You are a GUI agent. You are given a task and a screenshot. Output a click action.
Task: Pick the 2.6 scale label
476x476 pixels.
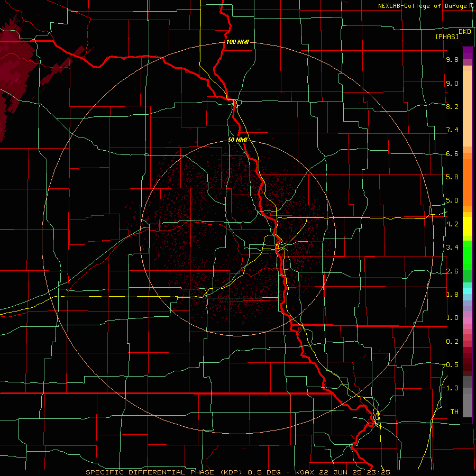(x=452, y=271)
